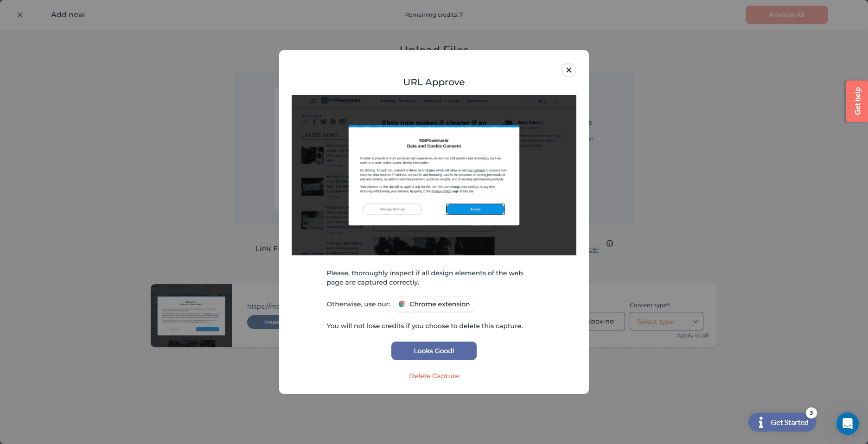Select the capture thumbnail in file row
The width and height of the screenshot is (868, 444).
(191, 316)
